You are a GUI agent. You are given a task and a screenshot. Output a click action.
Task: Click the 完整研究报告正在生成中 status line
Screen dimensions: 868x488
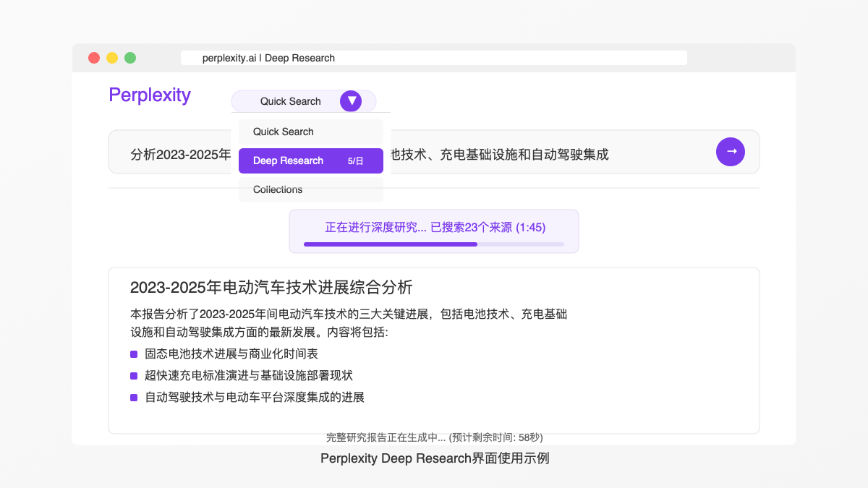[x=434, y=437]
